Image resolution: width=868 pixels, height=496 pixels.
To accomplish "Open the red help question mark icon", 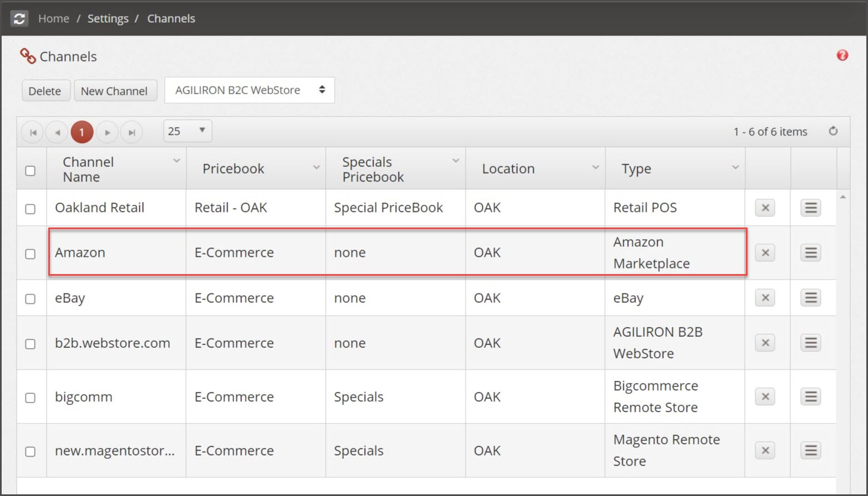I will (842, 55).
